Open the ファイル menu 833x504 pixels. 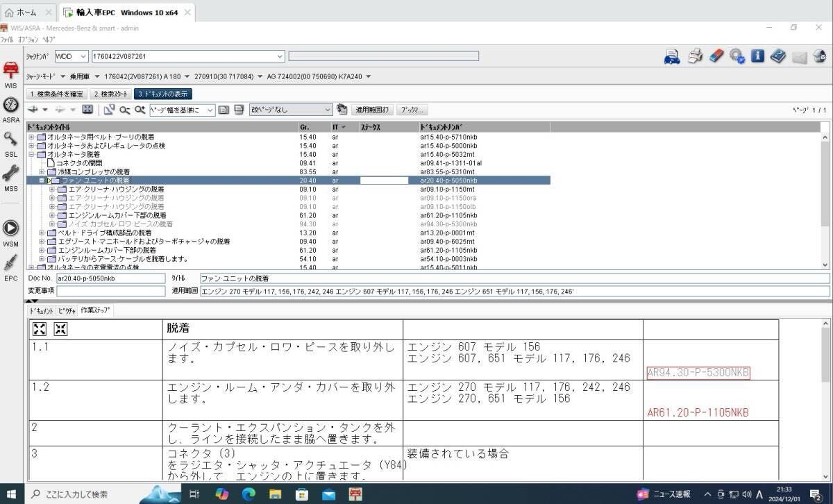[x=9, y=40]
